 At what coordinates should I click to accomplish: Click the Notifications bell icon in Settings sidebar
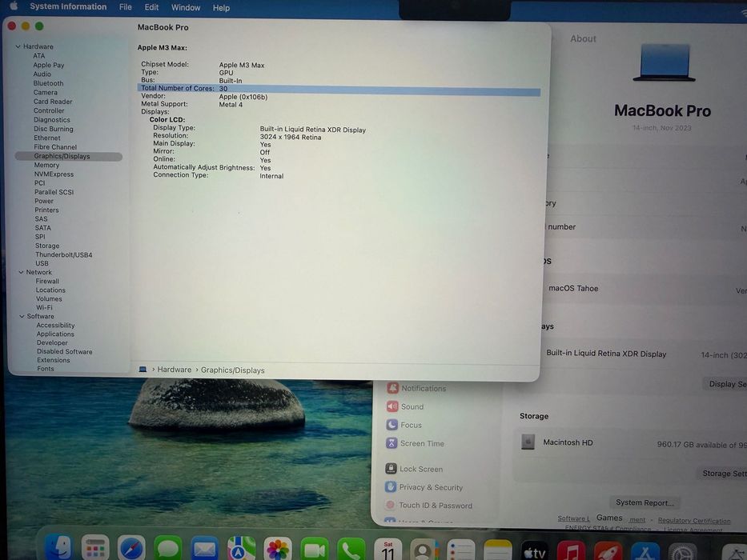[x=392, y=388]
